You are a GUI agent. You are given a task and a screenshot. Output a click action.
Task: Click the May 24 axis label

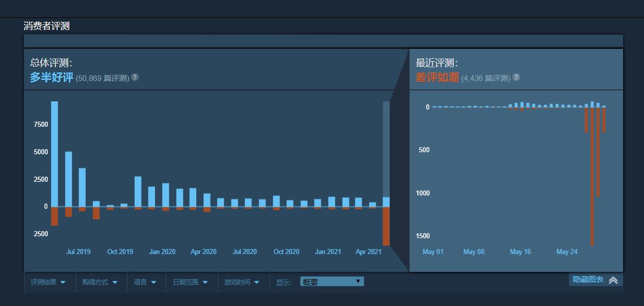pyautogui.click(x=566, y=252)
